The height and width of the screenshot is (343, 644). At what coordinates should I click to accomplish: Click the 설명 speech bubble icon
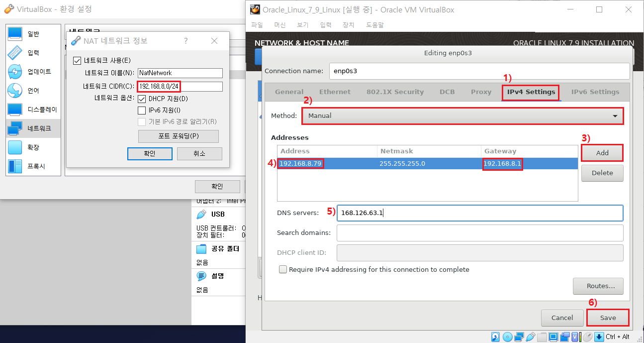click(201, 276)
